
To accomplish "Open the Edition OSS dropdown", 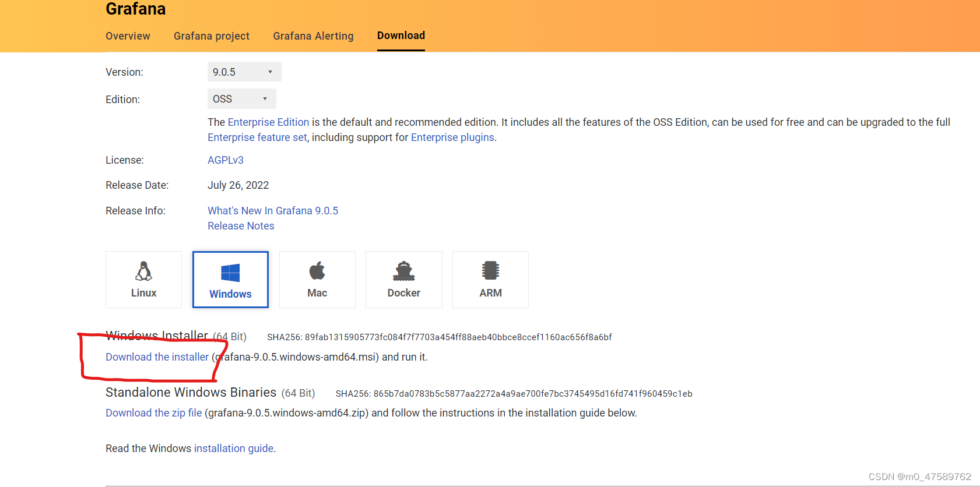I will pyautogui.click(x=242, y=99).
